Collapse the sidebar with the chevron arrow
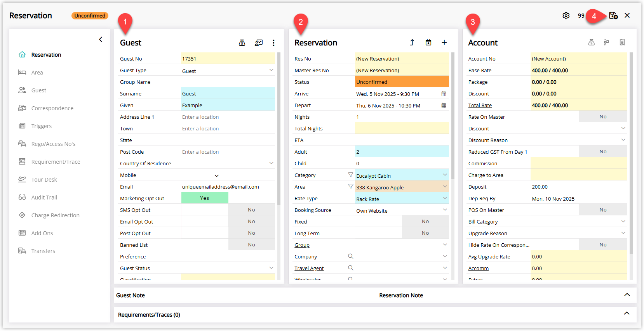 [x=101, y=39]
